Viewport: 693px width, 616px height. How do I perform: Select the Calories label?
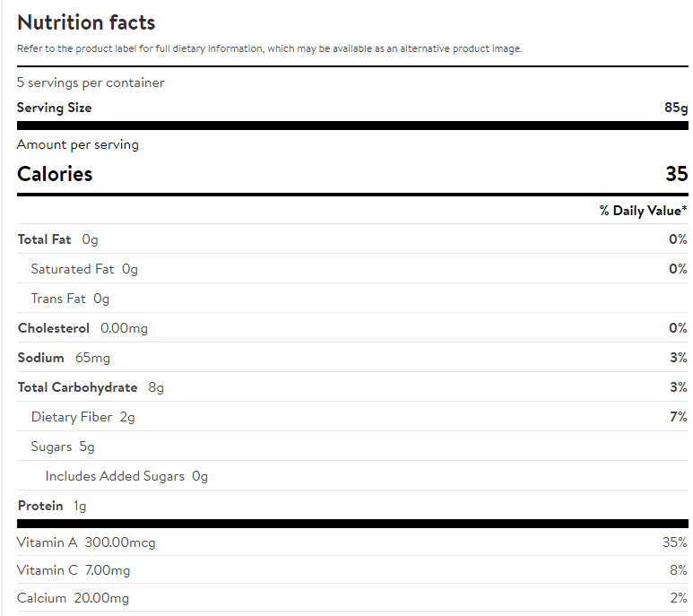coord(55,174)
